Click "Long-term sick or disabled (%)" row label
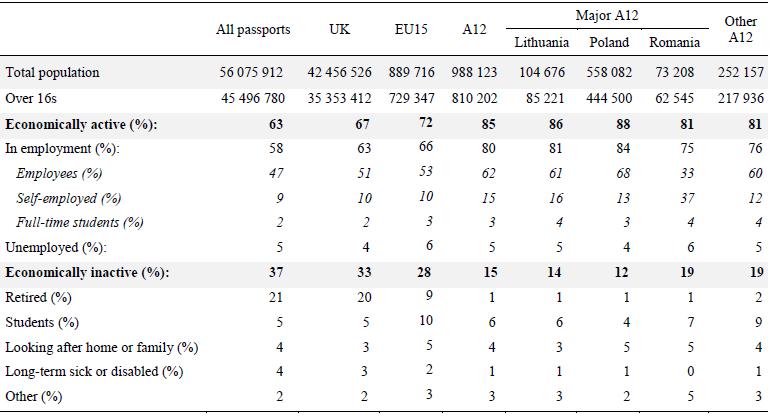This screenshot has height=417, width=778. click(x=93, y=372)
